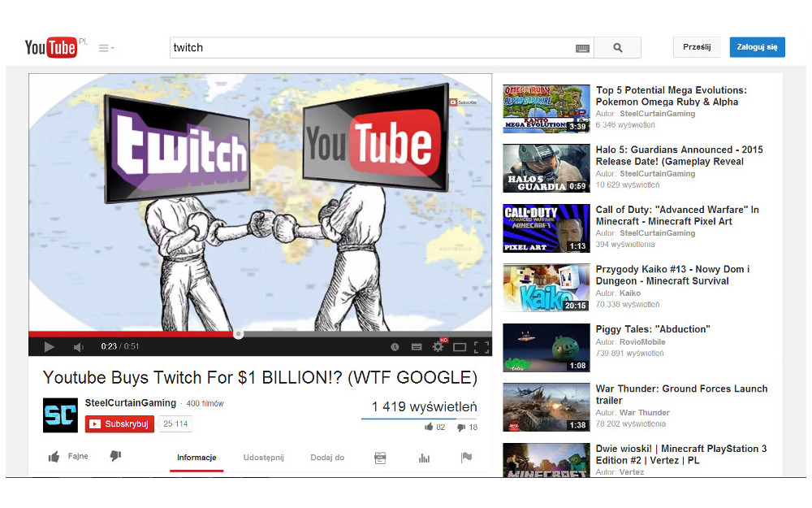The height and width of the screenshot is (508, 812).
Task: Click the watch later clock icon
Action: click(x=395, y=347)
